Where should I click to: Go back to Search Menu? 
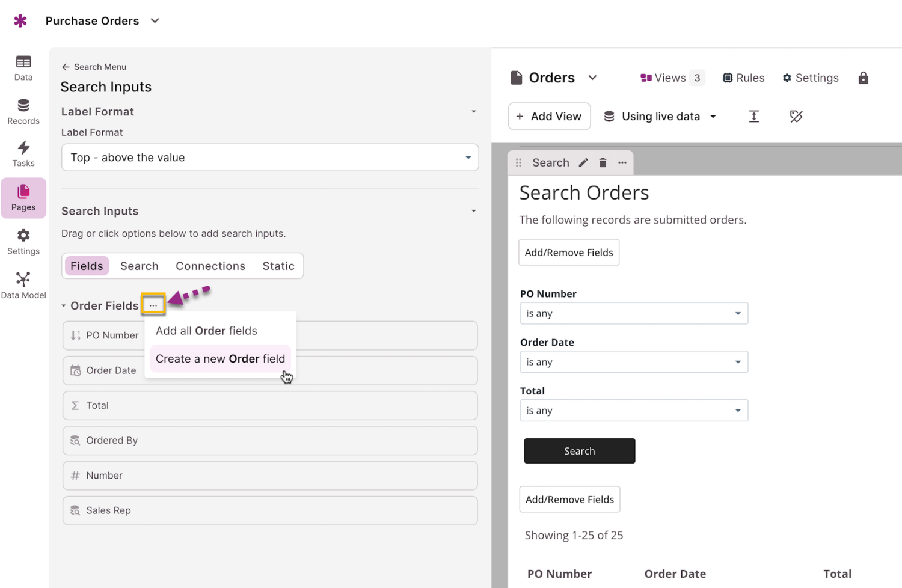click(x=94, y=67)
